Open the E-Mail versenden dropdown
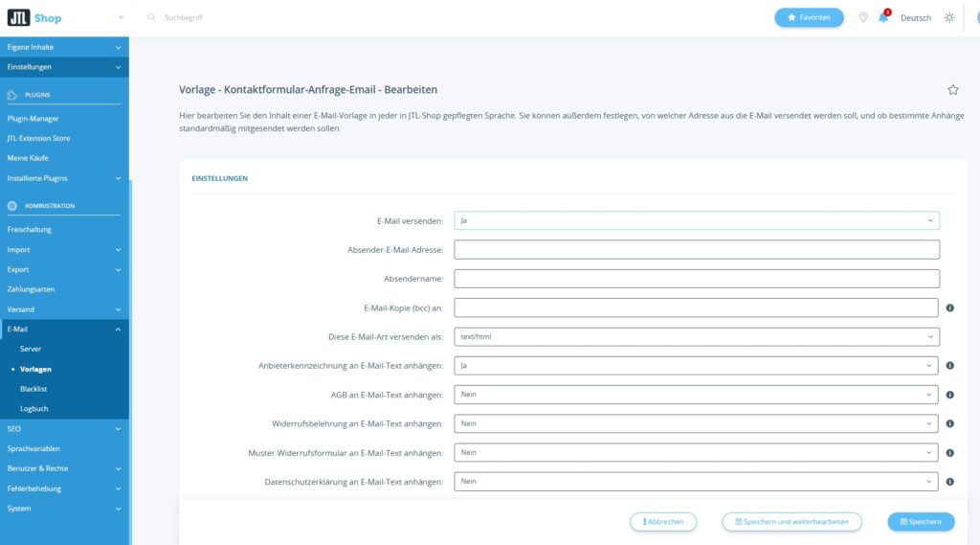Viewport: 980px width, 545px height. point(696,220)
